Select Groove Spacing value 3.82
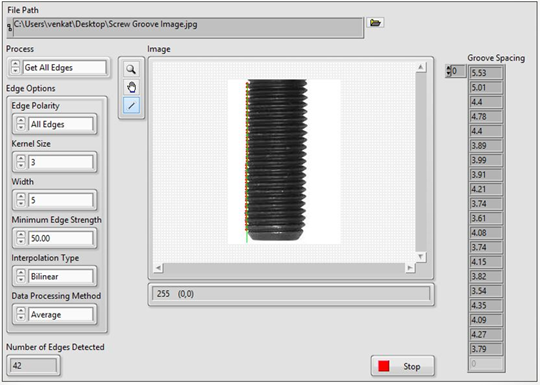This screenshot has width=540, height=385. click(x=486, y=276)
